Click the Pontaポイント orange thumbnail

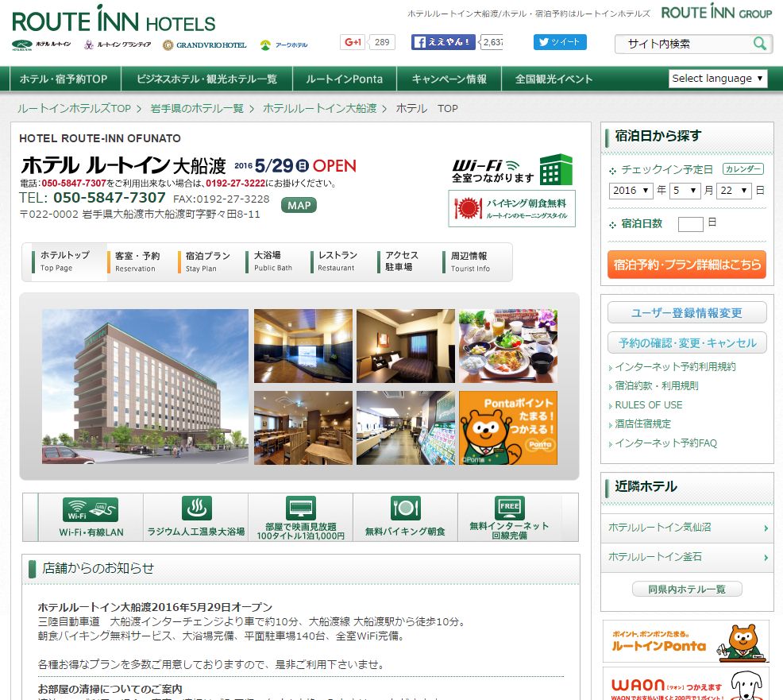[x=508, y=427]
